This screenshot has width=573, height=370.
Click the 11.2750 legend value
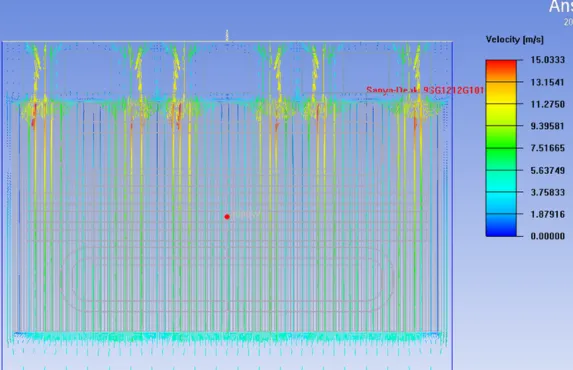547,104
